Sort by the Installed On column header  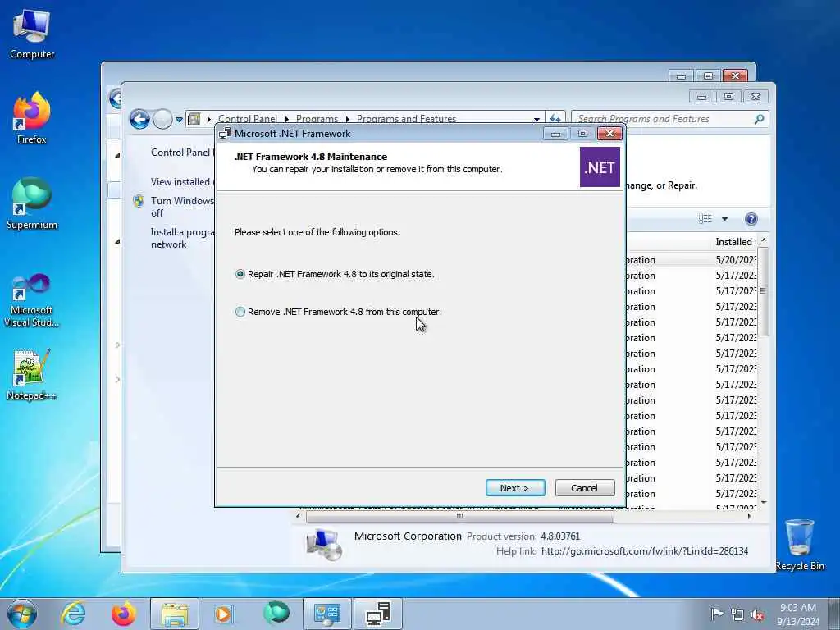(x=735, y=242)
